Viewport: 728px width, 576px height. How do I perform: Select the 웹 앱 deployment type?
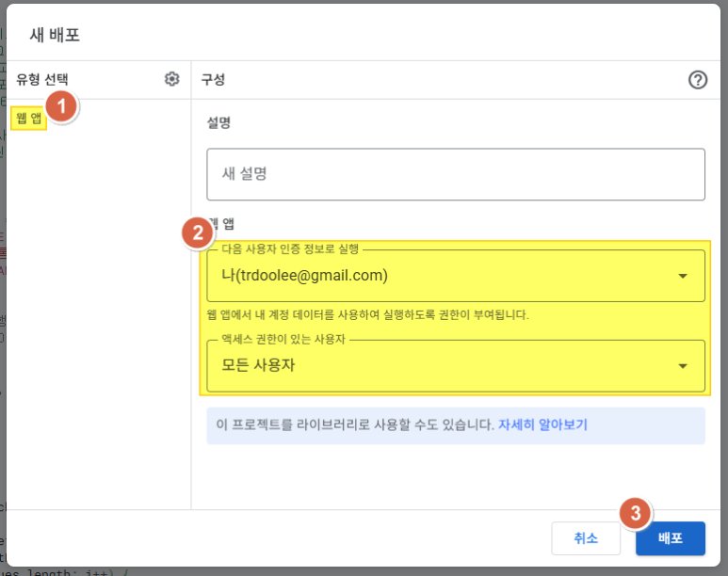click(x=29, y=118)
